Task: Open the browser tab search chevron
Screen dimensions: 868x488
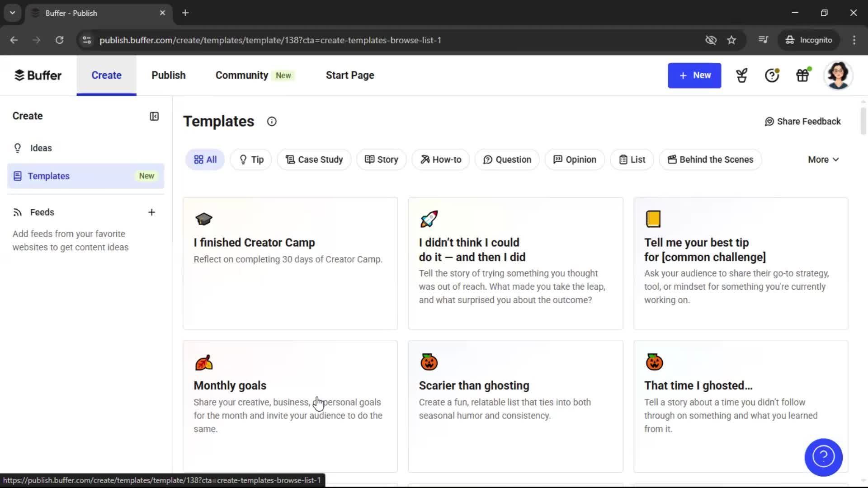Action: 12,12
